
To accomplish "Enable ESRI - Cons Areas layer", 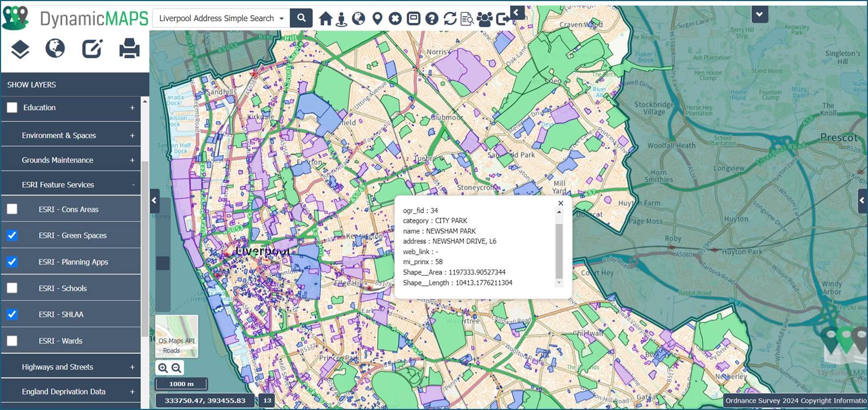I will [x=12, y=209].
